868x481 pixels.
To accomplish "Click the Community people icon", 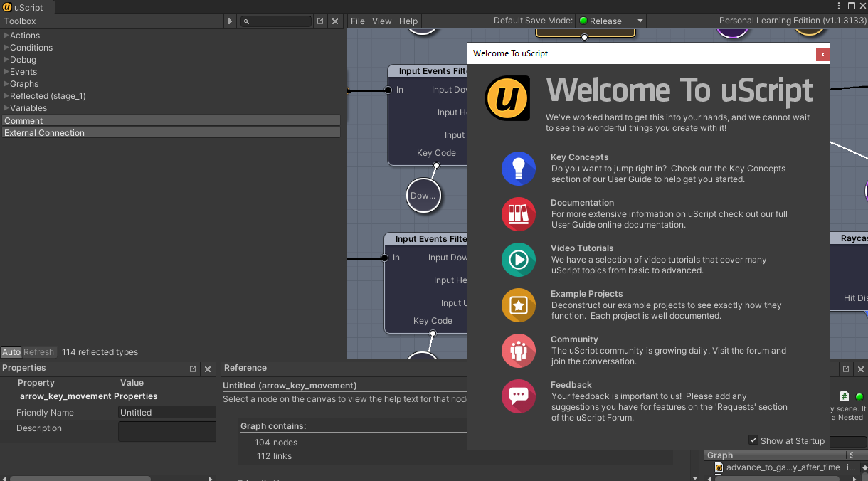I will [519, 351].
